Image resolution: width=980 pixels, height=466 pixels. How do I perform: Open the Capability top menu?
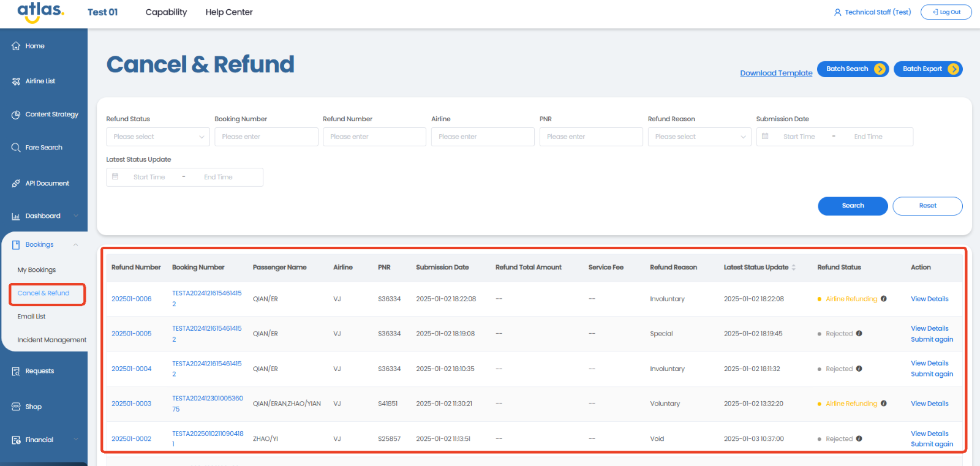(166, 12)
